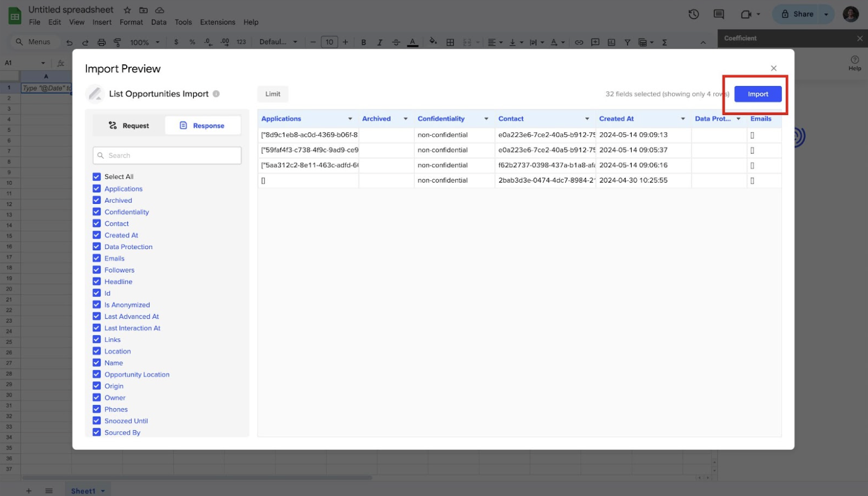
Task: Open the Archived column dropdown
Action: point(406,119)
